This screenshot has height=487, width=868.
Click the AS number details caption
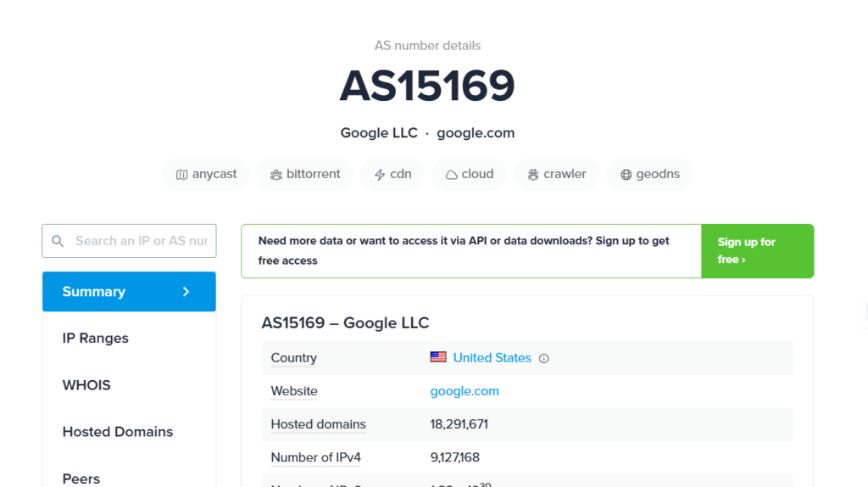pyautogui.click(x=427, y=46)
